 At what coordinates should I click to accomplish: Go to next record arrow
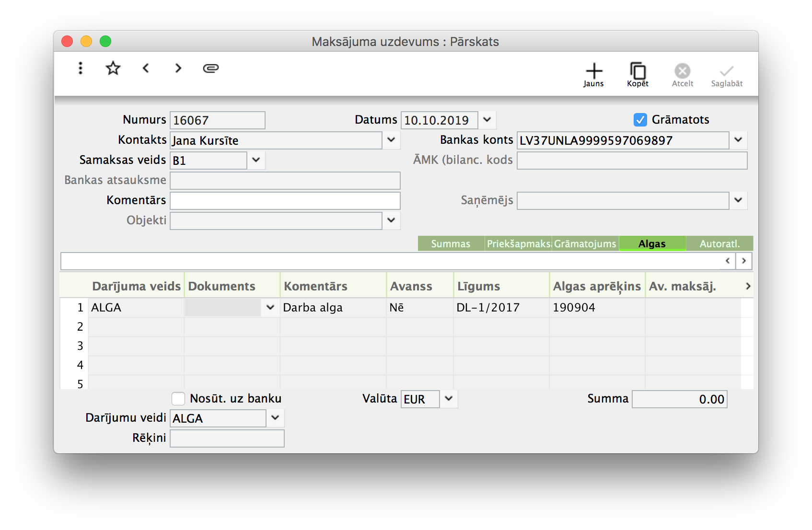(x=178, y=68)
